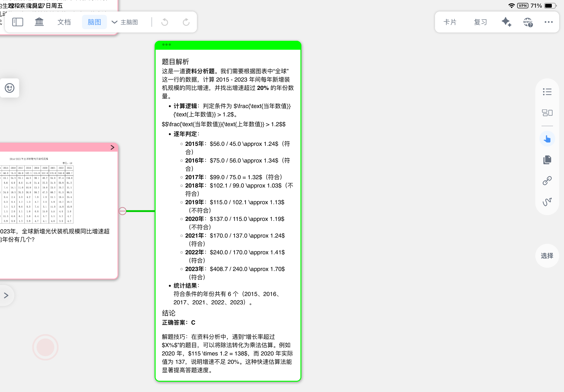
Task: Click the undo arrow
Action: tap(165, 22)
